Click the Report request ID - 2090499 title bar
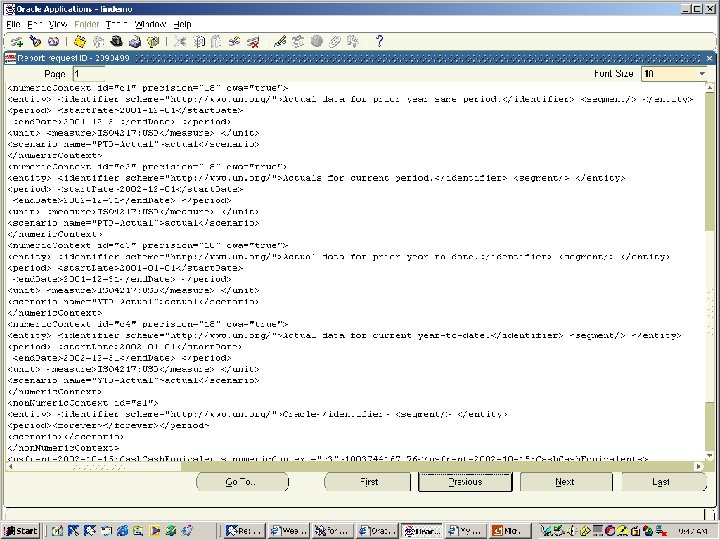Viewport: 720px width, 540px height. tap(358, 58)
